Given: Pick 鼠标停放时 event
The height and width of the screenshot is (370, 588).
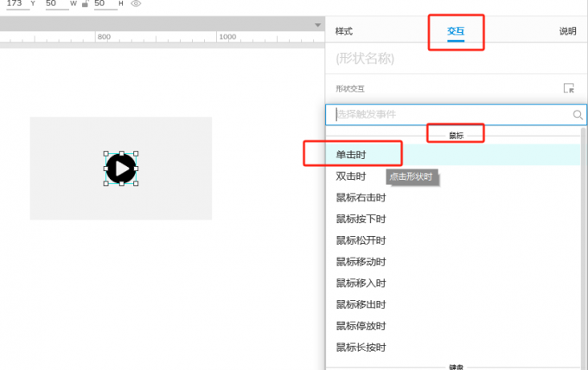Looking at the screenshot, I should click(x=453, y=326).
